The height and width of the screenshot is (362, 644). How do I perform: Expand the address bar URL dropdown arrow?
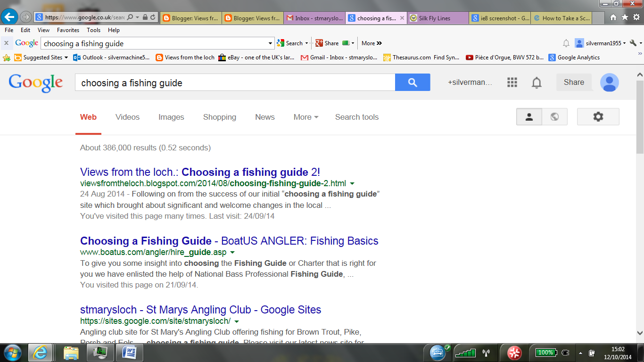(137, 17)
